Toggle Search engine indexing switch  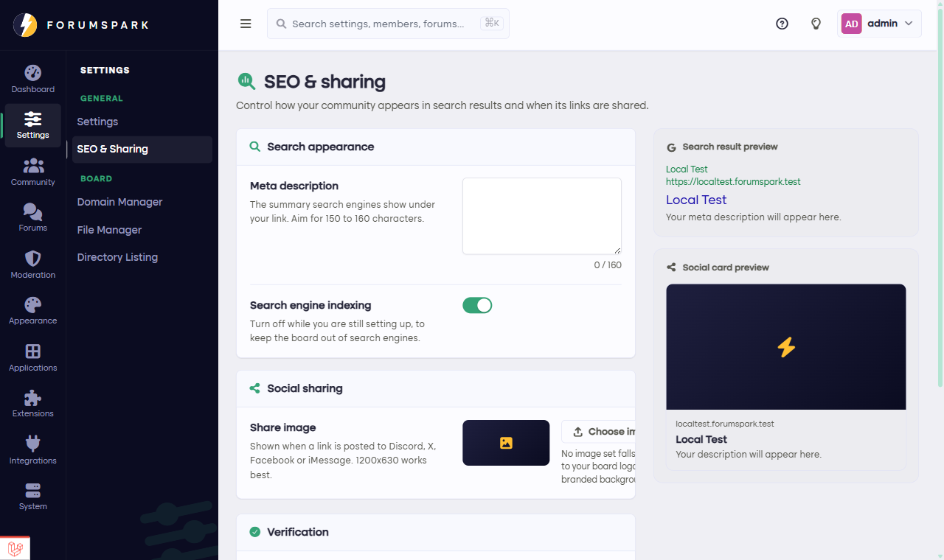[x=477, y=305]
